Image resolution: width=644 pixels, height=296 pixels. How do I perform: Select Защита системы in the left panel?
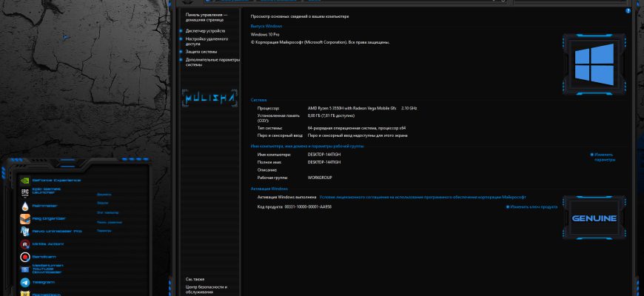coord(201,52)
